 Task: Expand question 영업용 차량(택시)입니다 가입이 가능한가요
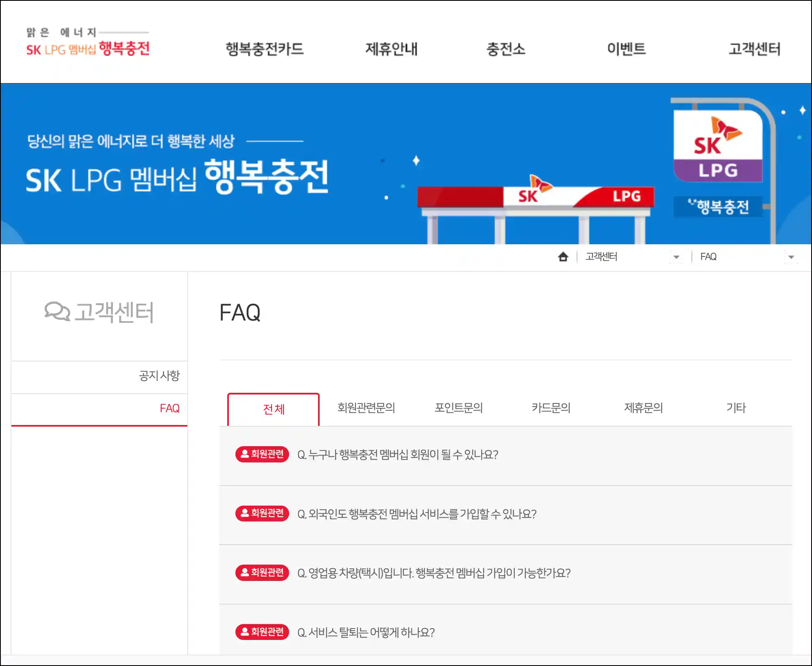[x=506, y=574]
